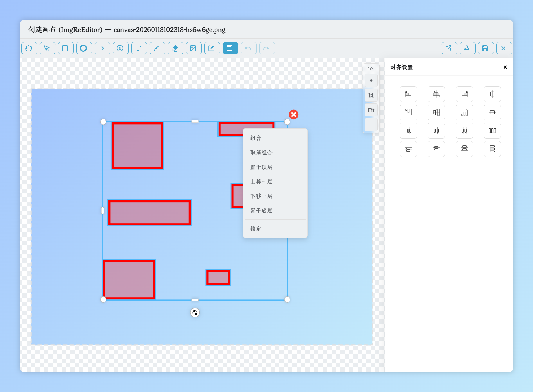Close the 对齐设置 panel
The width and height of the screenshot is (533, 392).
click(x=505, y=67)
